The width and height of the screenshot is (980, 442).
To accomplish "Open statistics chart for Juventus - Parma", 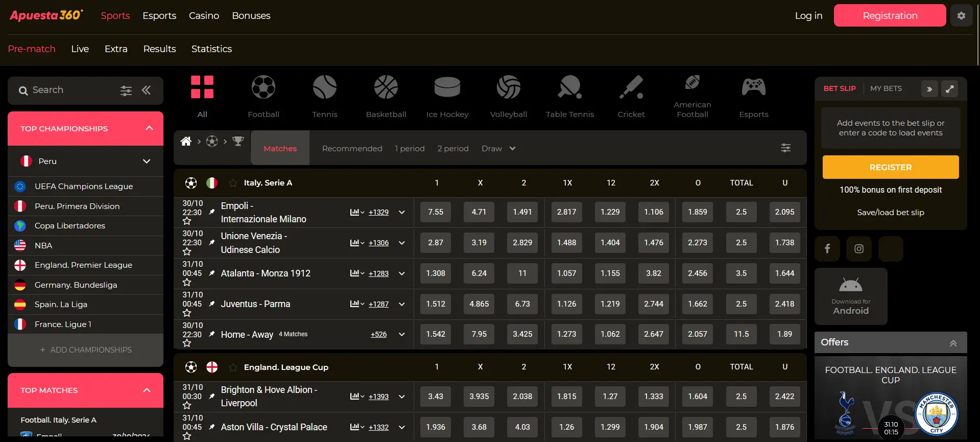I will click(356, 304).
